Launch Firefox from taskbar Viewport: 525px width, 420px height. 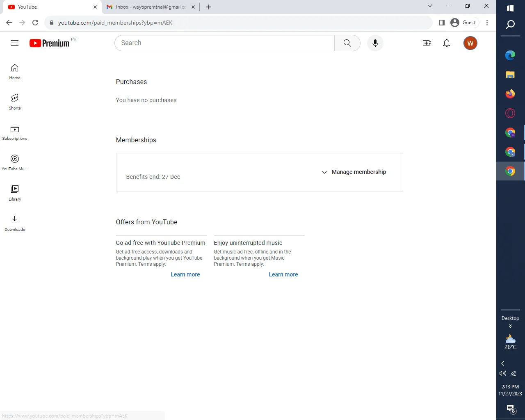click(x=510, y=94)
